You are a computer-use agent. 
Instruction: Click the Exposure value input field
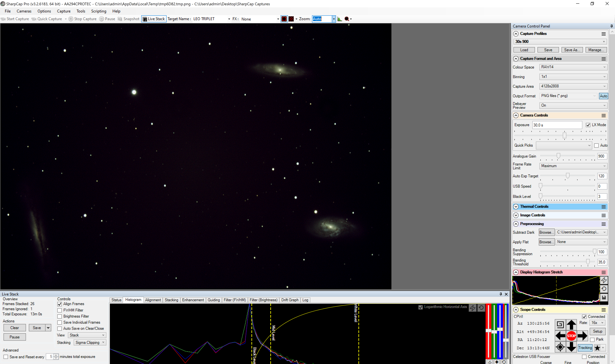(557, 125)
